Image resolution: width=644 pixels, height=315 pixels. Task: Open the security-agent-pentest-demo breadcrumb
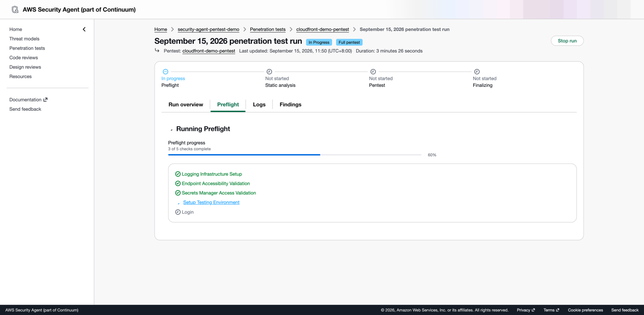point(208,29)
